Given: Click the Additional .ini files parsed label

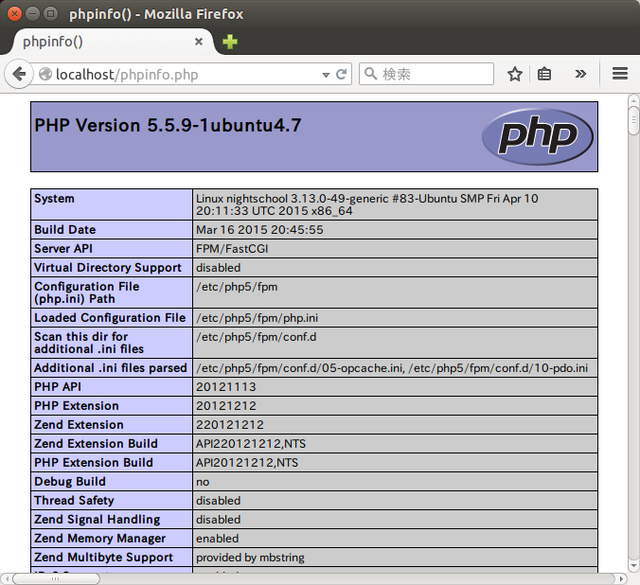Looking at the screenshot, I should pos(111,368).
